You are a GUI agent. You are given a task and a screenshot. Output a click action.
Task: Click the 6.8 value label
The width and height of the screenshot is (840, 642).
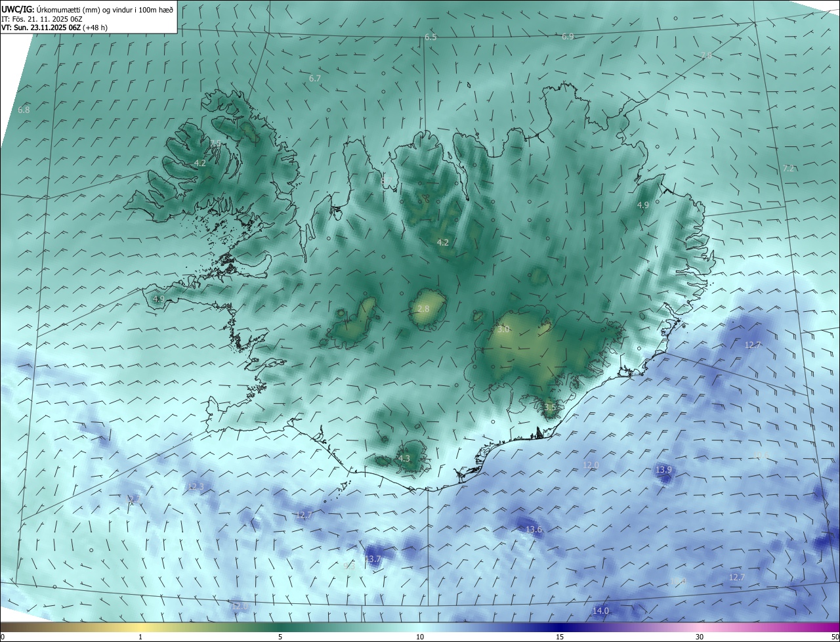[24, 110]
